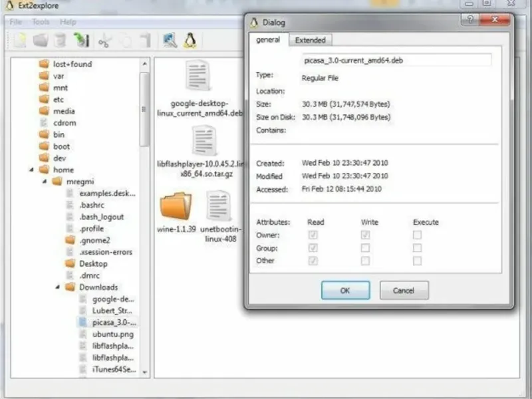Click the dev folder icon in tree

(x=44, y=158)
